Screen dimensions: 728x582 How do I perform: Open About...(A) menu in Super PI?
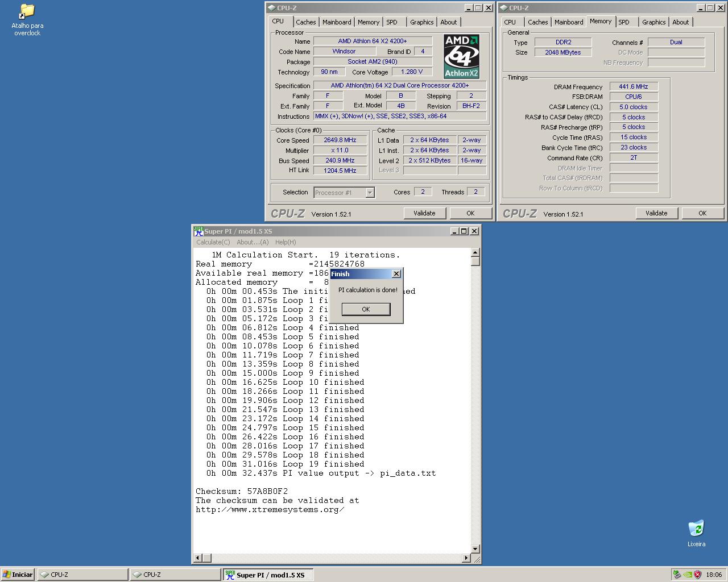point(253,242)
